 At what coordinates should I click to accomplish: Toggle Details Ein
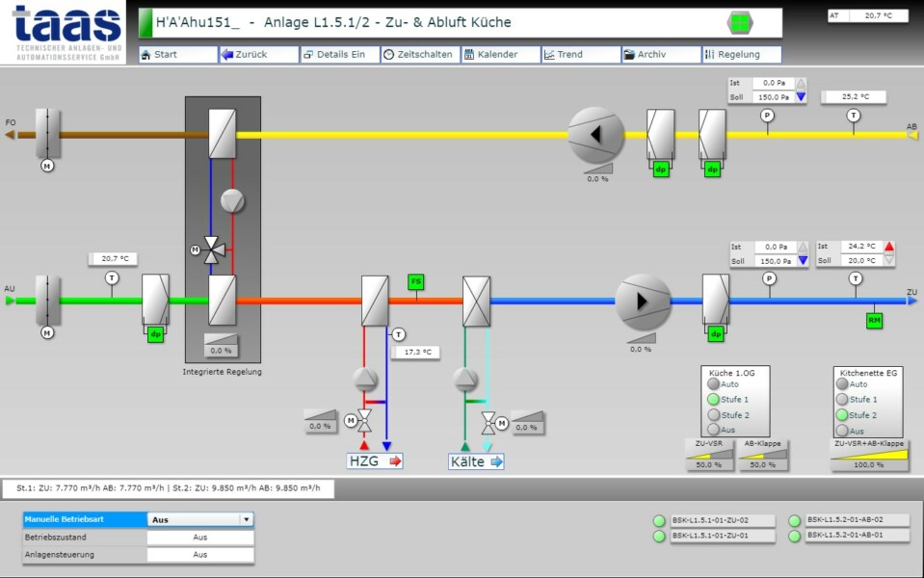point(339,54)
